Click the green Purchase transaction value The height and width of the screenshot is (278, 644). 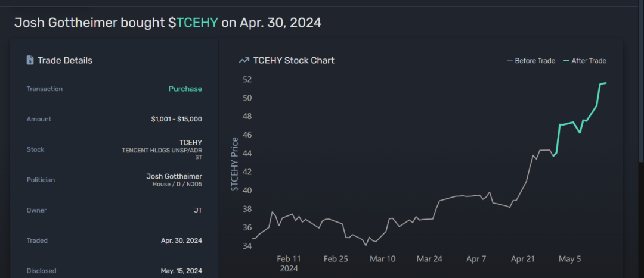coord(185,89)
